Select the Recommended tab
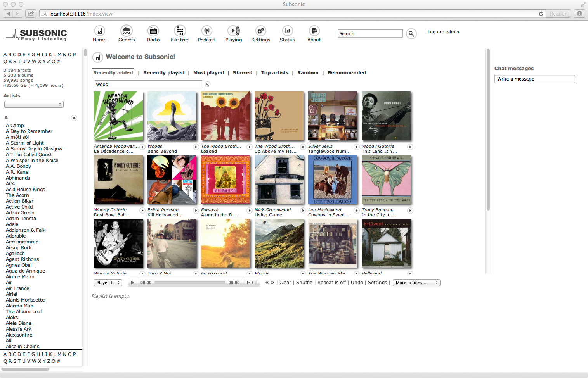The width and height of the screenshot is (588, 378). tap(347, 72)
